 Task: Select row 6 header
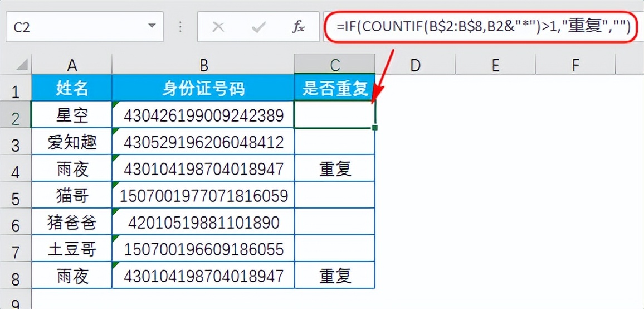(16, 221)
